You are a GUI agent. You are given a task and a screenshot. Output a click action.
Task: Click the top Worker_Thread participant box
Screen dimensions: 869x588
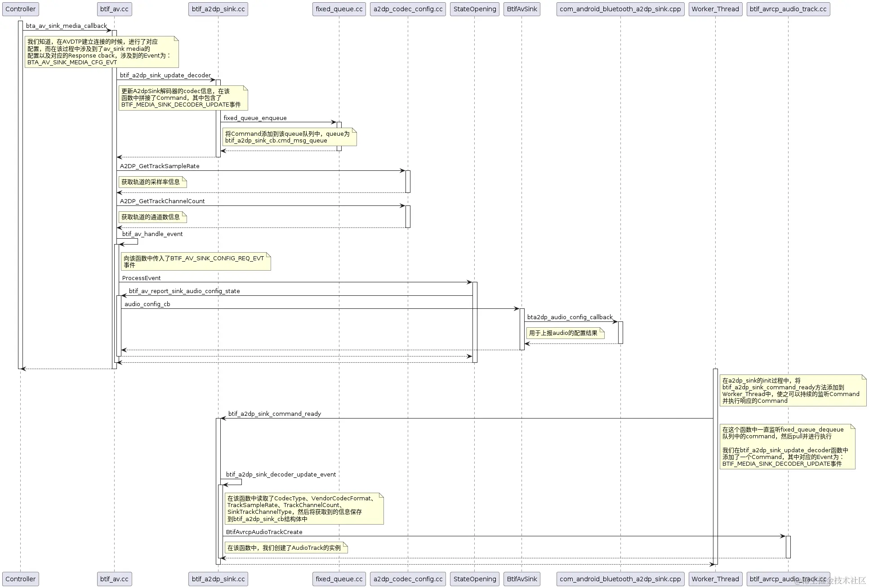pyautogui.click(x=715, y=9)
